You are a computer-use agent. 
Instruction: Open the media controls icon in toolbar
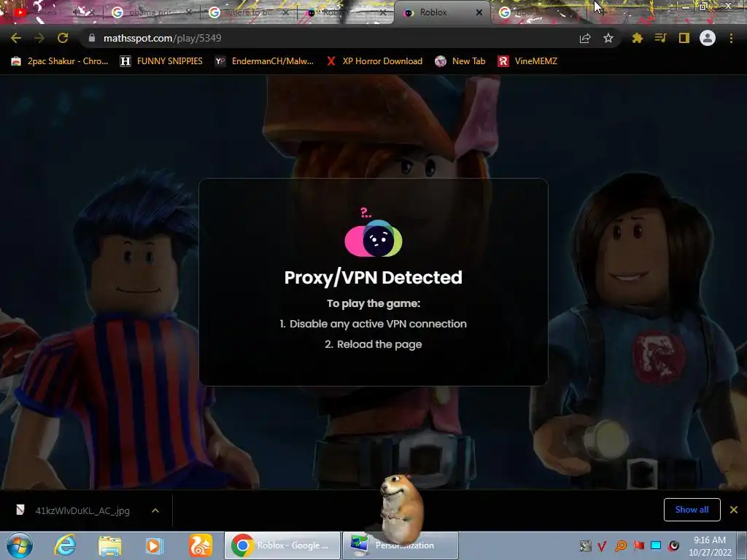(660, 38)
